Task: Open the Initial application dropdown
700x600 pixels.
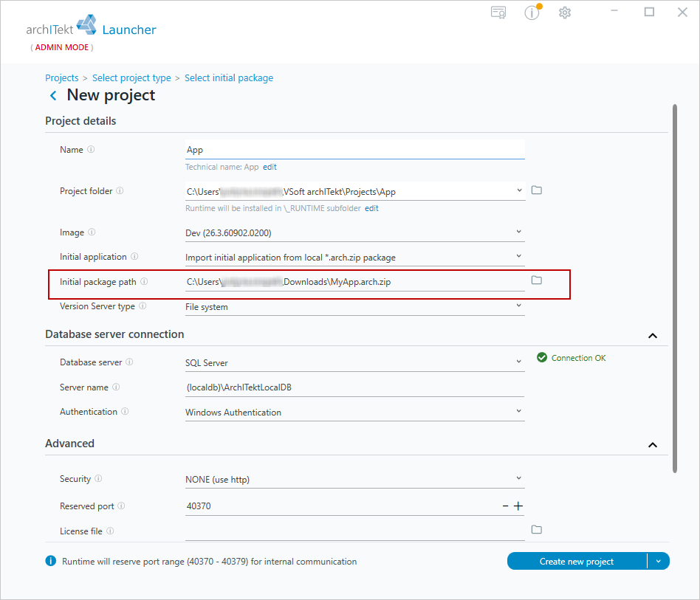Action: click(x=519, y=257)
